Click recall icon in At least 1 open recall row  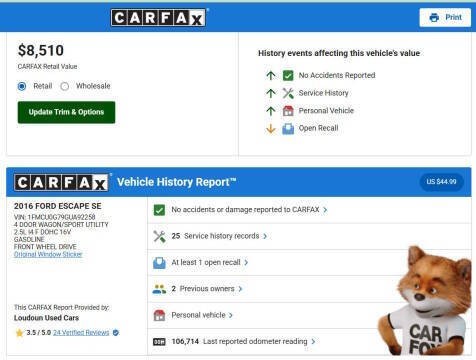pyautogui.click(x=159, y=263)
